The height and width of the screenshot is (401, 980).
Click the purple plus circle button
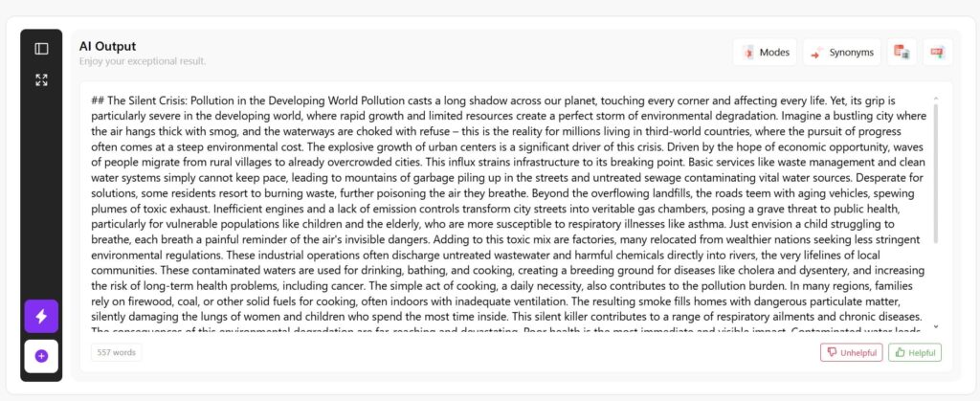[41, 356]
